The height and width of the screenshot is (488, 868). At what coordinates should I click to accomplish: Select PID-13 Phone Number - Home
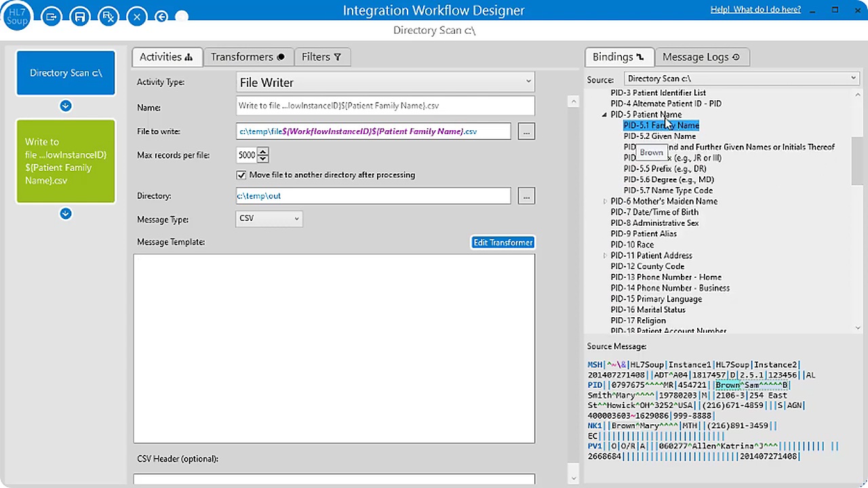point(666,277)
